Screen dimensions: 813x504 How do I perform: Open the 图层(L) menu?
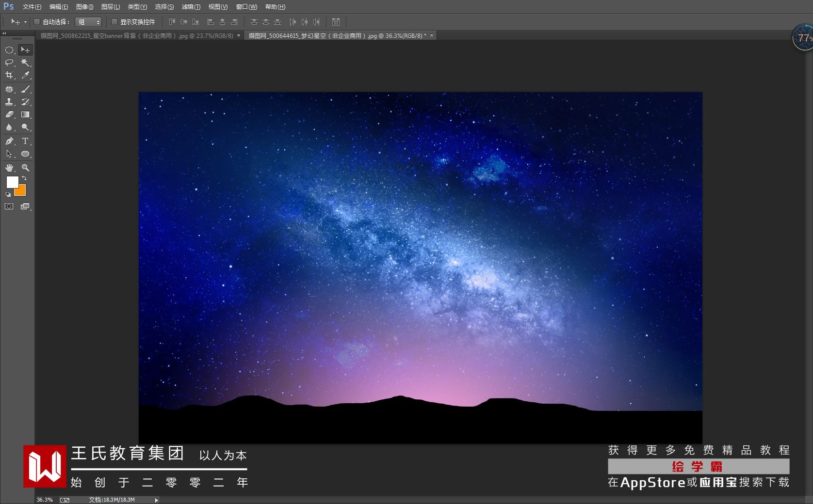(111, 7)
